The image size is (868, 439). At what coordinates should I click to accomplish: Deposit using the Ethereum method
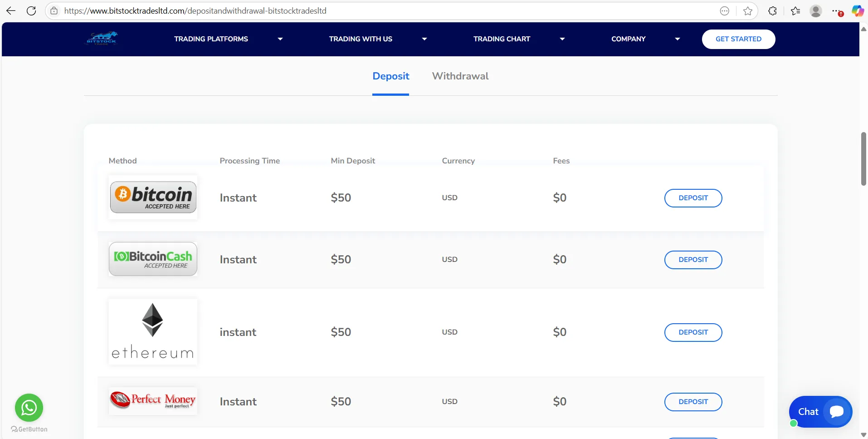coord(693,332)
